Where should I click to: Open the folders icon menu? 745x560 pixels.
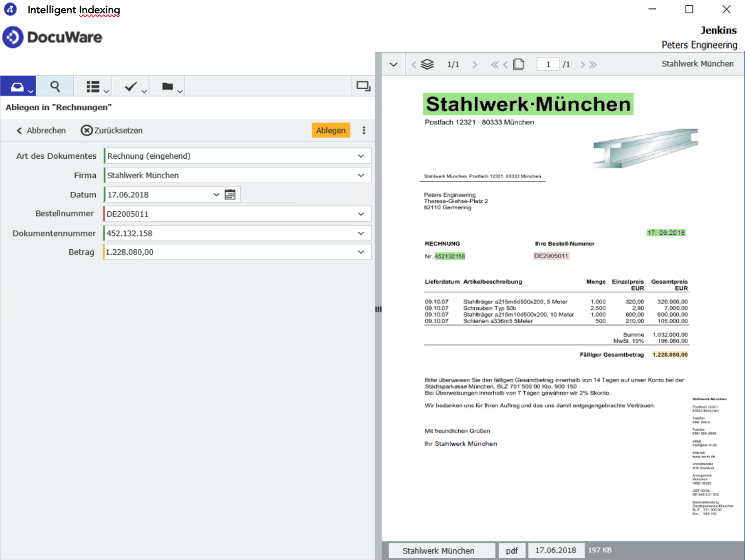[x=167, y=87]
